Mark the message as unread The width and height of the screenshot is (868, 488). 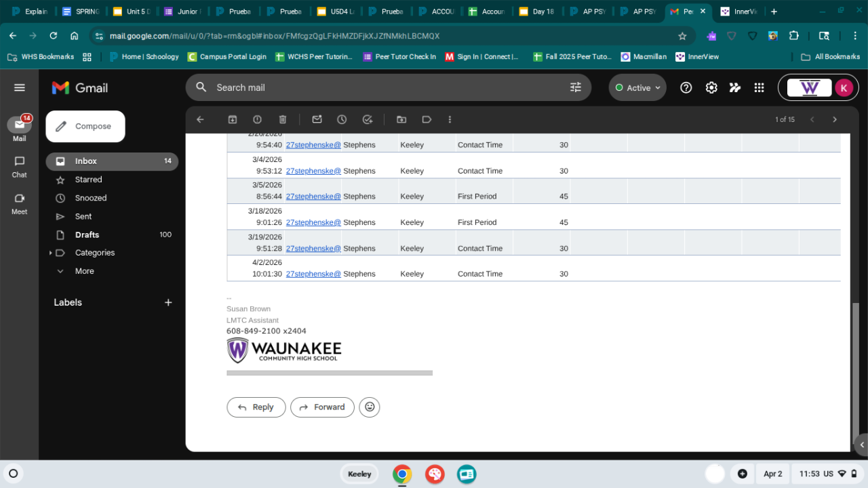click(317, 119)
